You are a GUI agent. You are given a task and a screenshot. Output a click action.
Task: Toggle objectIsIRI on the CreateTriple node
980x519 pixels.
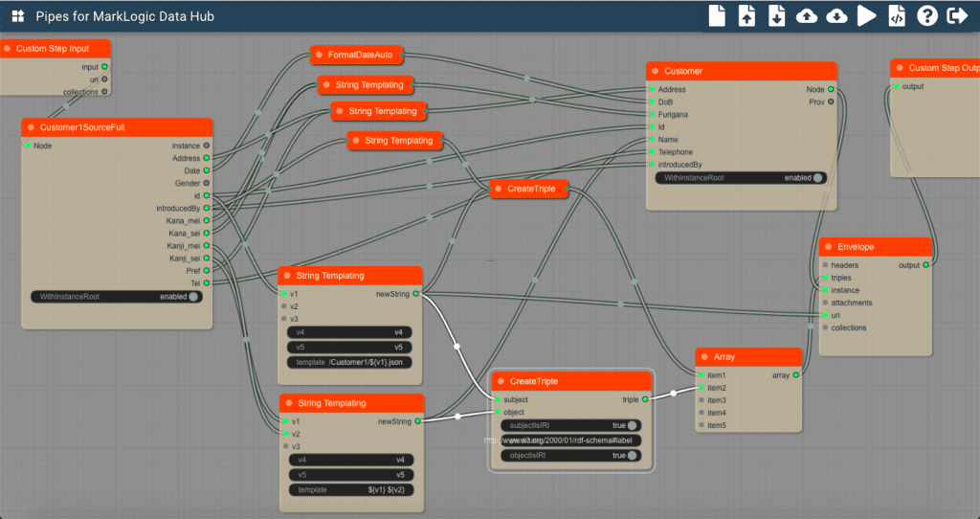tap(633, 456)
